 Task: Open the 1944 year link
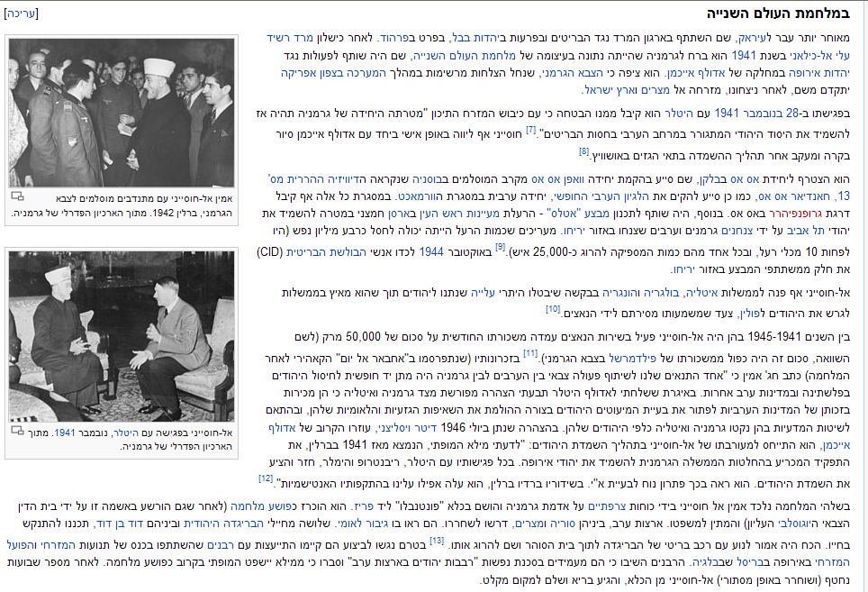tap(431, 252)
